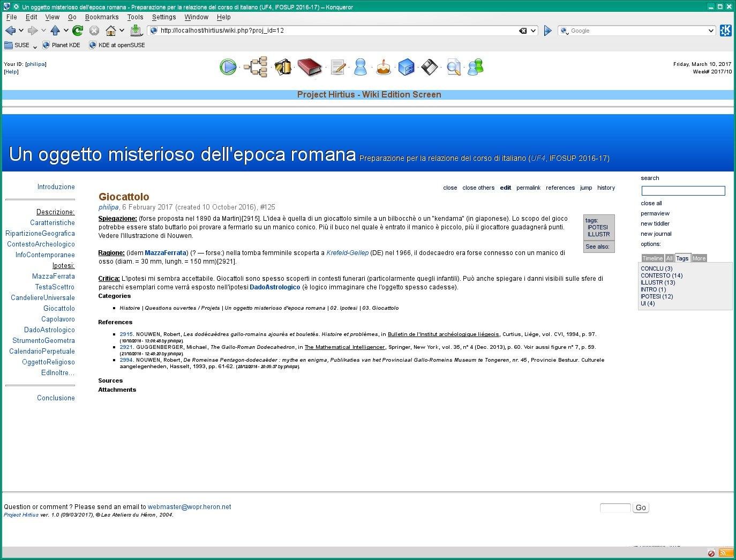Reload the page in Konqueror
Image resolution: width=736 pixels, height=560 pixels.
pyautogui.click(x=78, y=31)
